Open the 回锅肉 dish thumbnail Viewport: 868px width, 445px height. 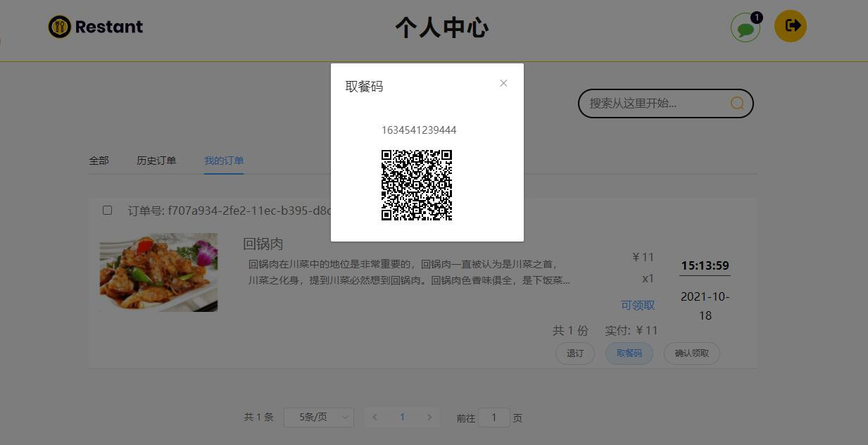[158, 272]
